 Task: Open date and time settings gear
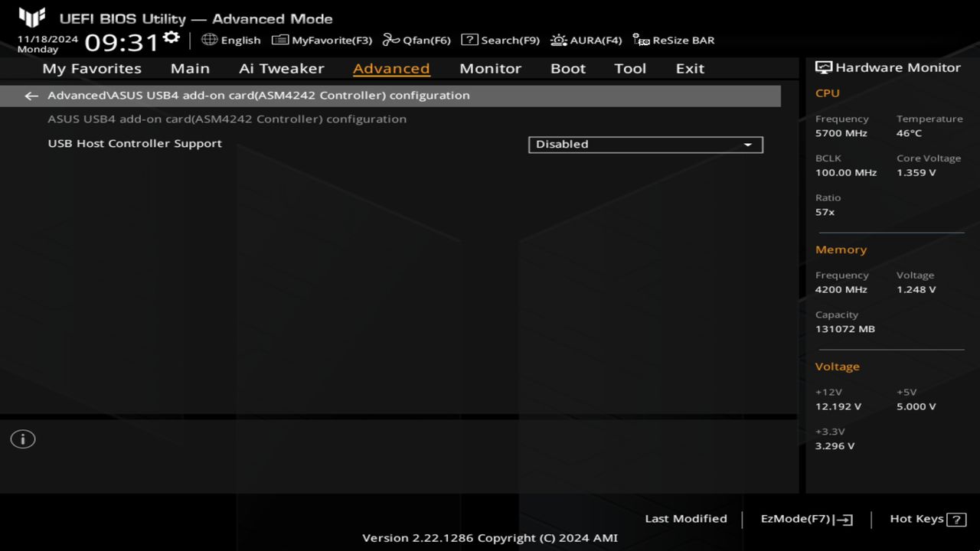point(171,37)
